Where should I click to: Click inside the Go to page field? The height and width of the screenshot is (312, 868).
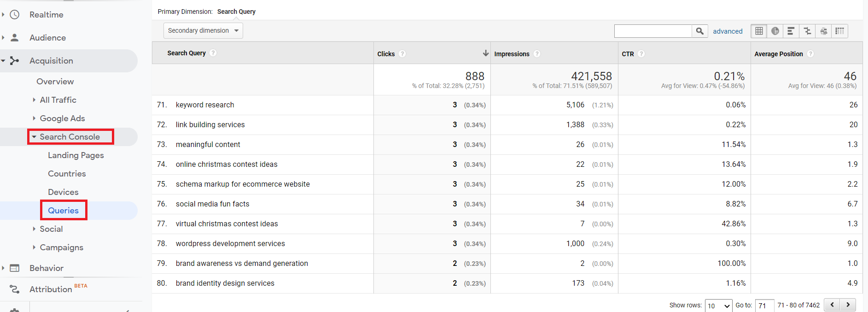[x=764, y=305]
